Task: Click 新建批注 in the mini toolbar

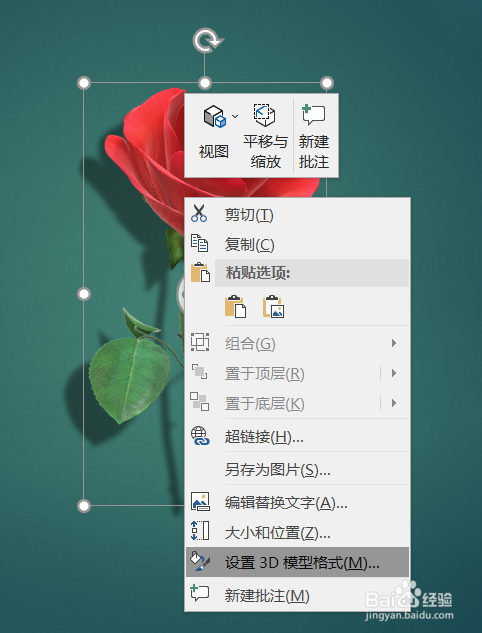Action: click(x=314, y=136)
